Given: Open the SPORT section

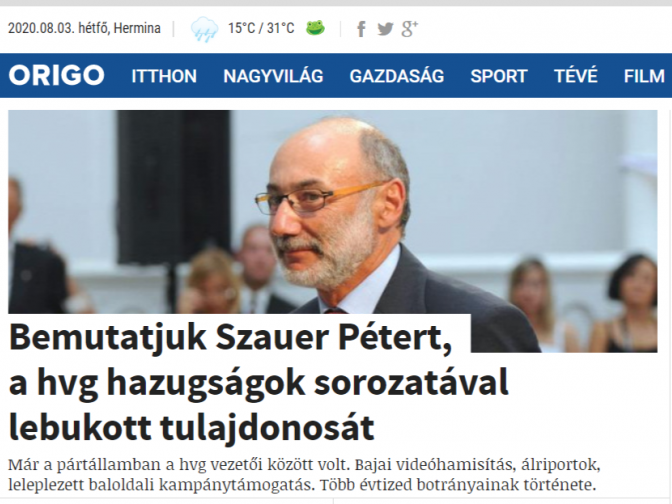Looking at the screenshot, I should (x=499, y=76).
